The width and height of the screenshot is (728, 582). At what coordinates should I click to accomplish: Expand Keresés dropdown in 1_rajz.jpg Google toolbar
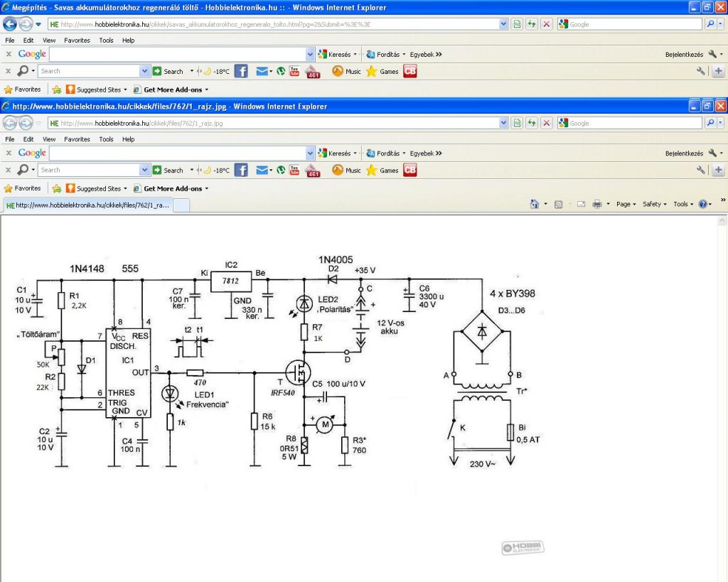(355, 153)
